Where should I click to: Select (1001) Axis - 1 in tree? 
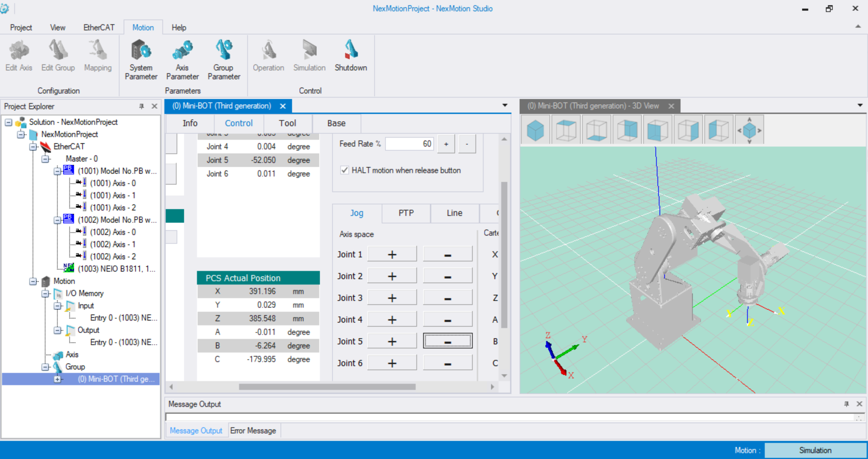tap(112, 195)
